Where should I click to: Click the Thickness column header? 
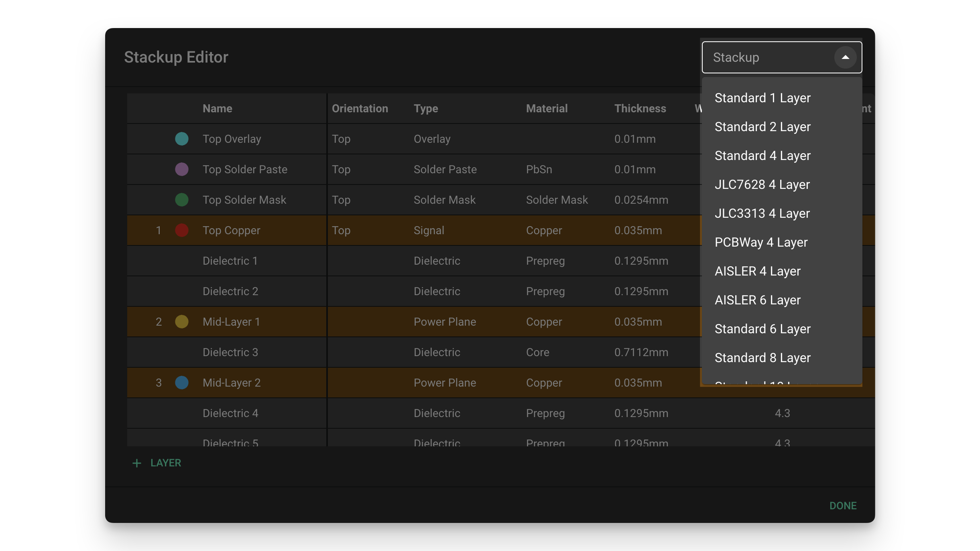[x=640, y=108]
